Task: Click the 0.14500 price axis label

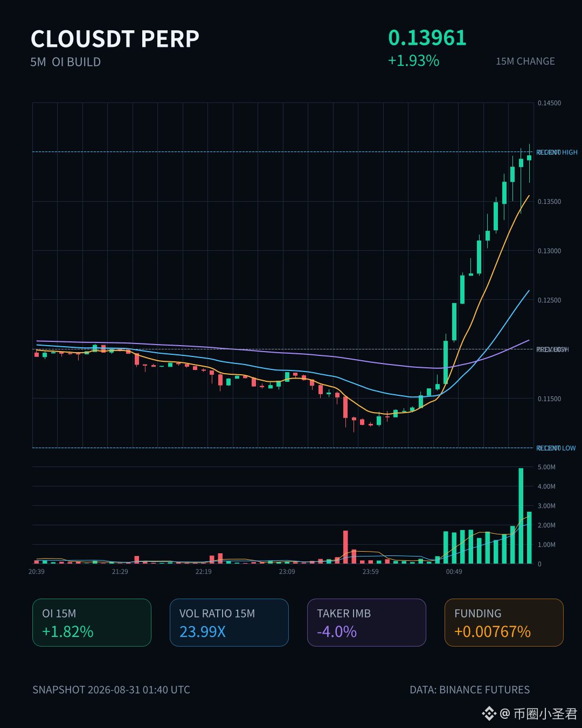Action: 549,103
